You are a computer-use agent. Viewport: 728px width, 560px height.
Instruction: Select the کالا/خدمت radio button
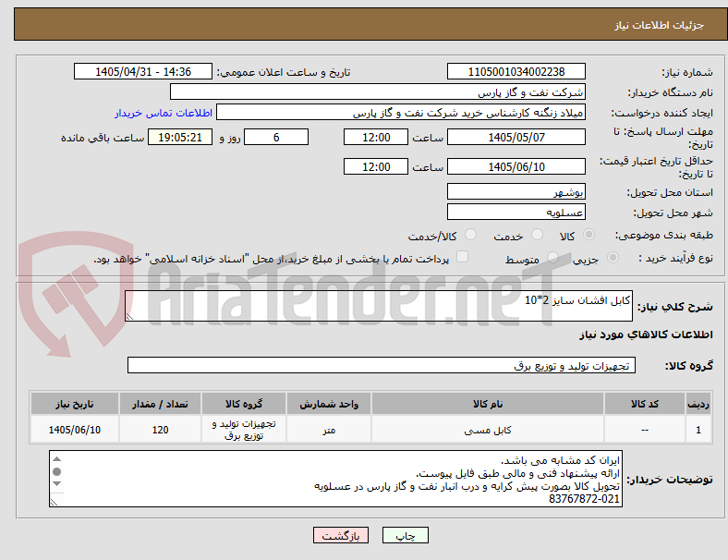[x=471, y=235]
